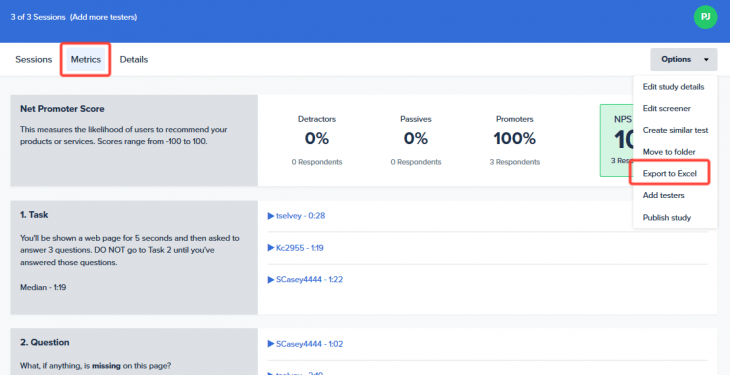Play the tselvey 0:28 session clip
Screen dimensions: 730x375
coord(296,216)
